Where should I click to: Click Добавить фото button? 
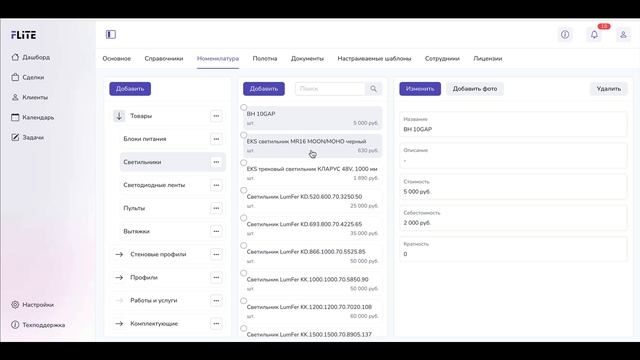click(475, 89)
